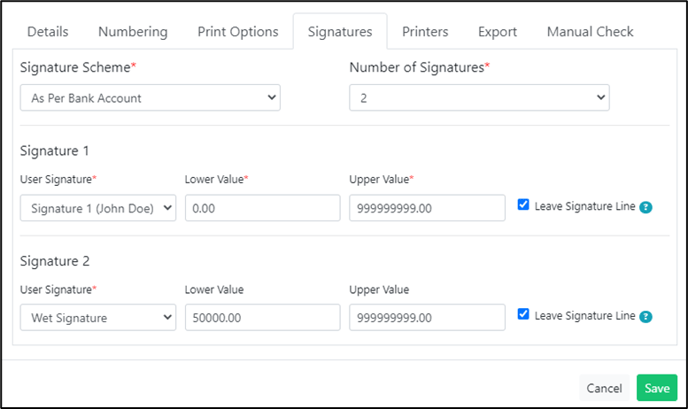
Task: Open the Numbering tab
Action: pyautogui.click(x=133, y=32)
